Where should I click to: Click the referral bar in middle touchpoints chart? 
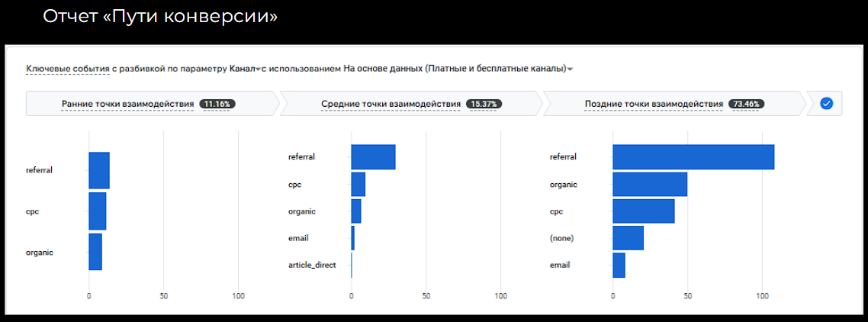coord(373,157)
